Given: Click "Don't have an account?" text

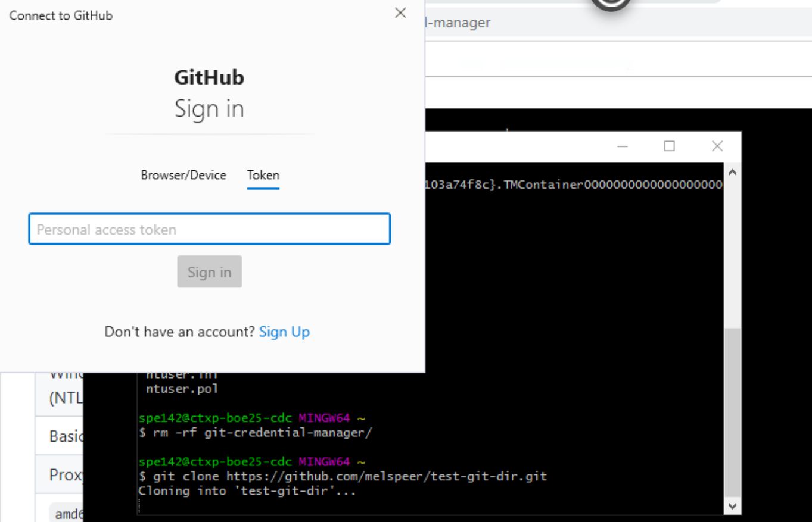Looking at the screenshot, I should [180, 332].
